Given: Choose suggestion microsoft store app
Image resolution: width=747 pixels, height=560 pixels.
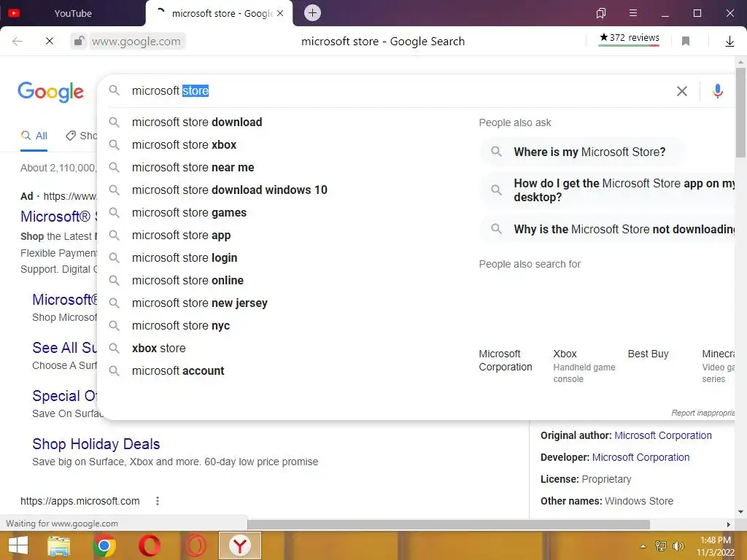Looking at the screenshot, I should (181, 236).
